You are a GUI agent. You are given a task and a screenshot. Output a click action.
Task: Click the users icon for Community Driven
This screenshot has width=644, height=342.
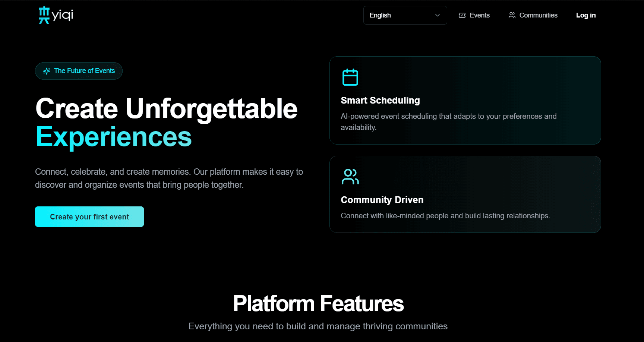point(350,177)
